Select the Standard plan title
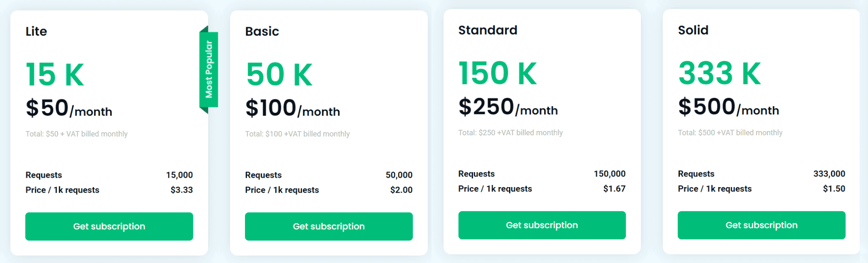This screenshot has width=868, height=263. click(487, 30)
